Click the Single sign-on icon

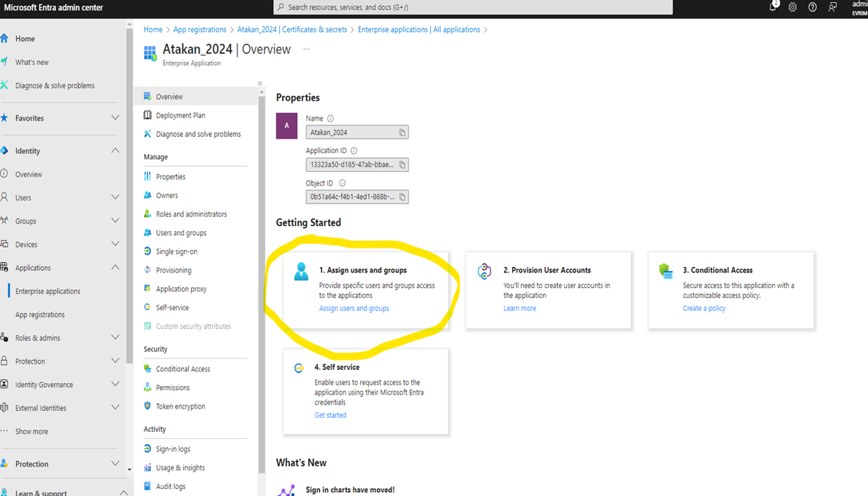point(147,251)
